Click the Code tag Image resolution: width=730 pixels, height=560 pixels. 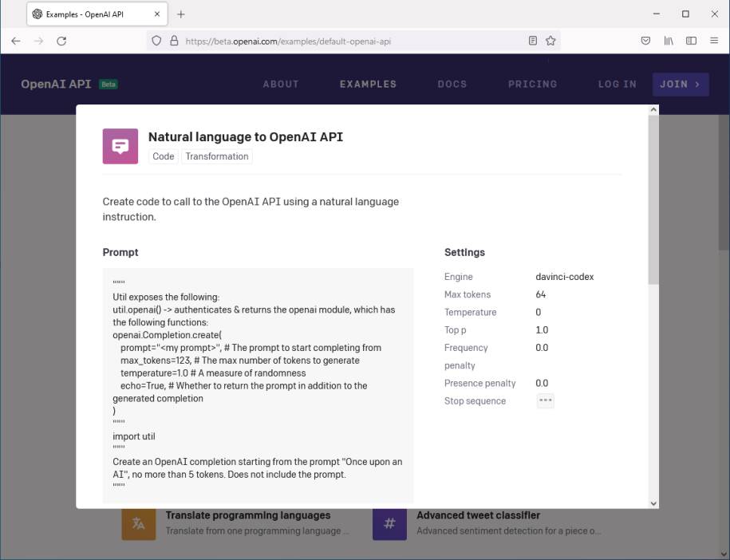tap(164, 156)
